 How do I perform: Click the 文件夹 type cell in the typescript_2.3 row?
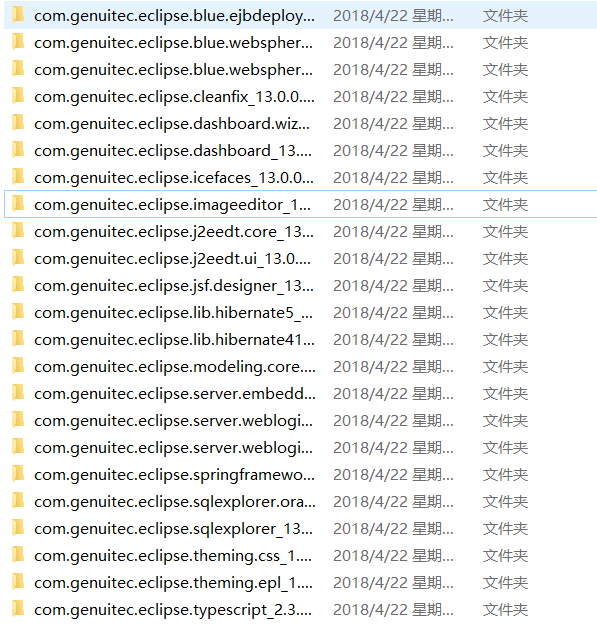point(505,610)
